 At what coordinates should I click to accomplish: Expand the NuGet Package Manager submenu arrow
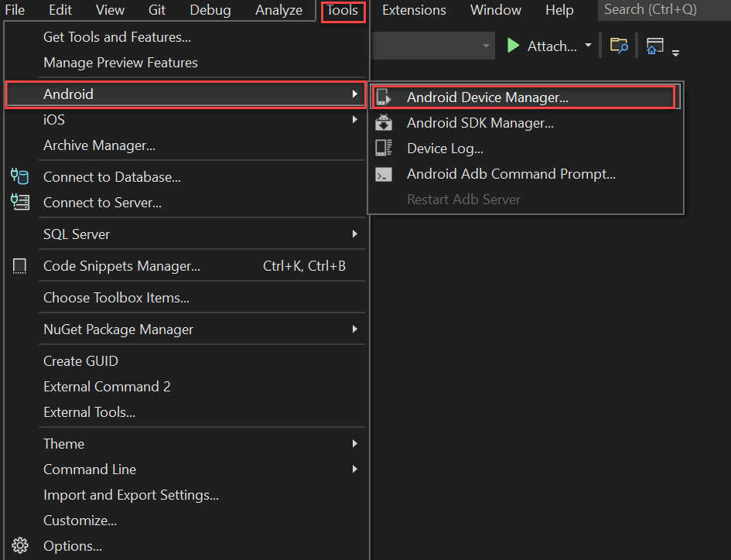coord(355,330)
